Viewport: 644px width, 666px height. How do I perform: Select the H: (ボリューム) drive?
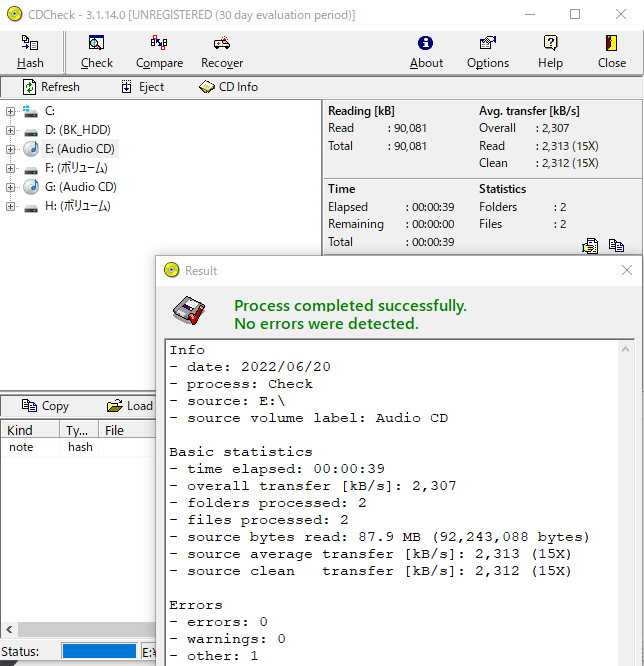click(77, 206)
